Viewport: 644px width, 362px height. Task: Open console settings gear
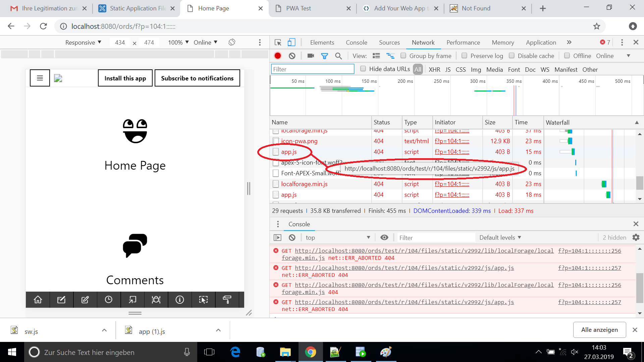click(636, 238)
